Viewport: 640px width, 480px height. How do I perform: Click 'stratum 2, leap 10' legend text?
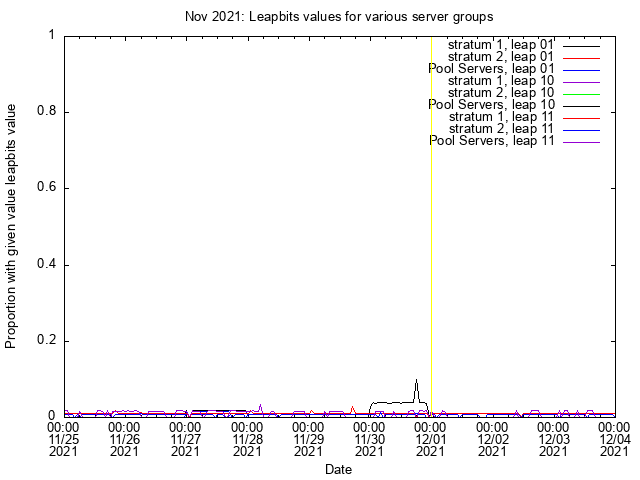(x=499, y=93)
